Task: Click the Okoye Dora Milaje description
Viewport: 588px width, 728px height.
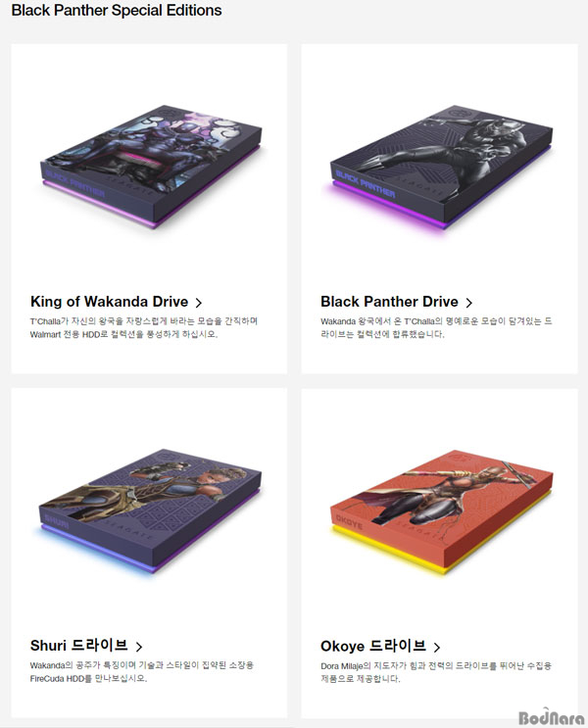Action: point(436,672)
